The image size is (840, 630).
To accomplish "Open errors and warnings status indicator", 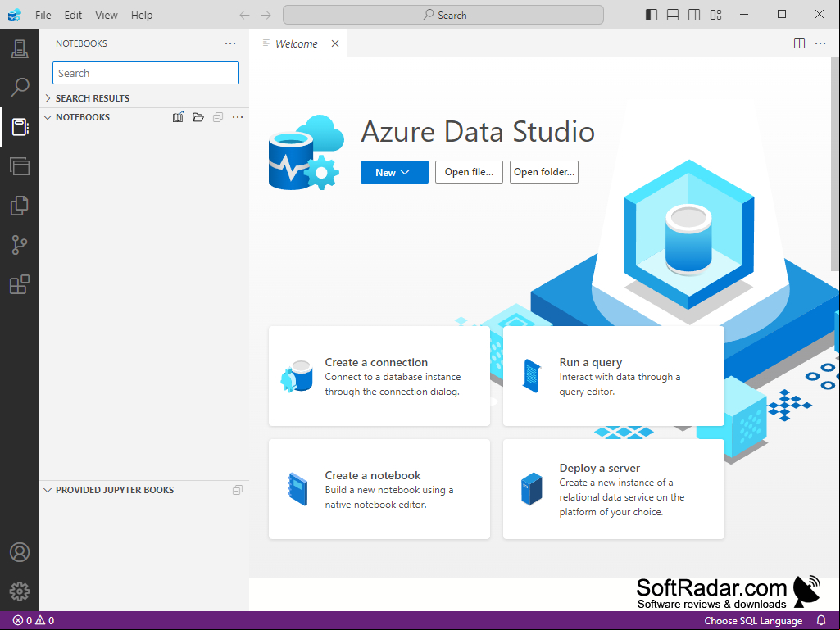I will click(x=34, y=620).
